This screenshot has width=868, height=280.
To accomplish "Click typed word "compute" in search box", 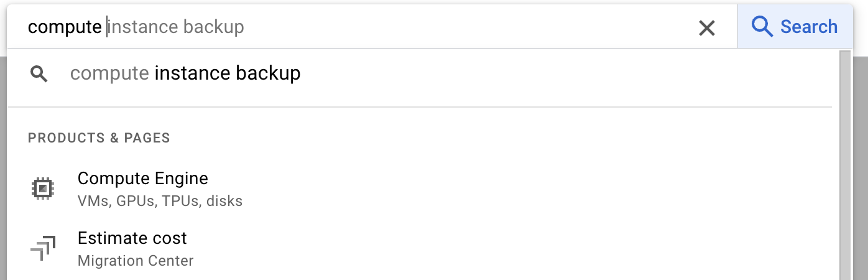I will tap(65, 27).
